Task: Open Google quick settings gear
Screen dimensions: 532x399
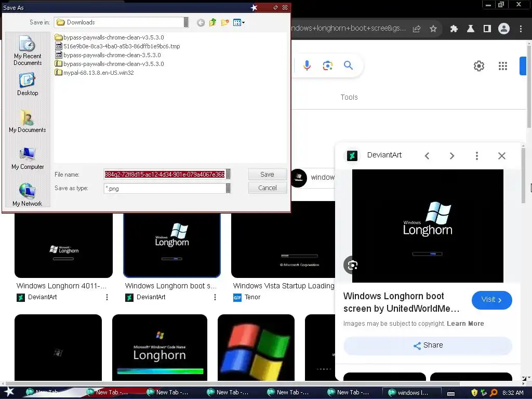Action: 478,66
